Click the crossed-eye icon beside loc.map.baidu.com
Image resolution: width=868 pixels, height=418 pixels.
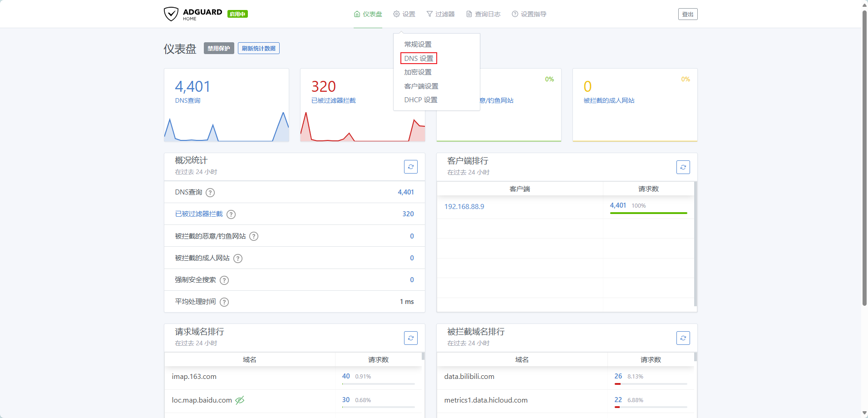click(240, 400)
